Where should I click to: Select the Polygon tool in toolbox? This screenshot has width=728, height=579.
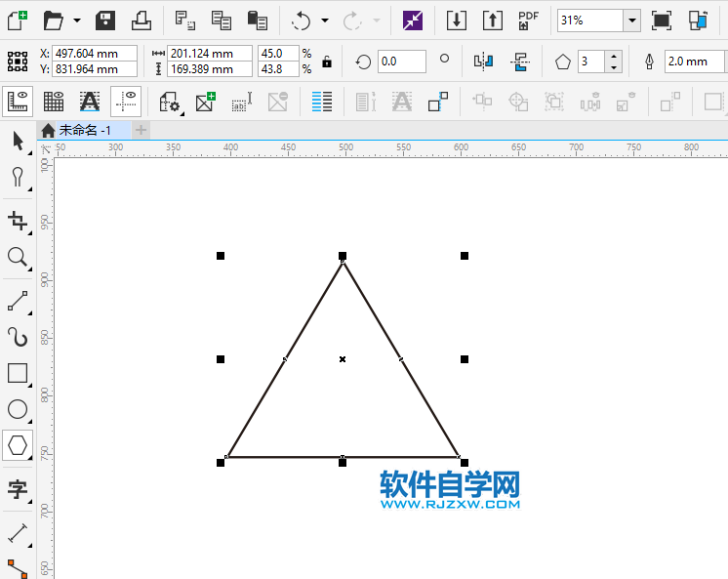point(18,446)
